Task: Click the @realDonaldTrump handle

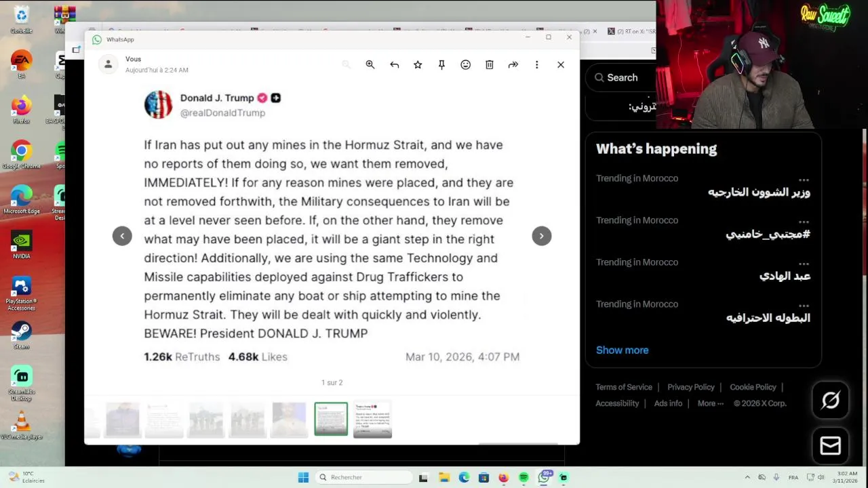Action: tap(222, 113)
